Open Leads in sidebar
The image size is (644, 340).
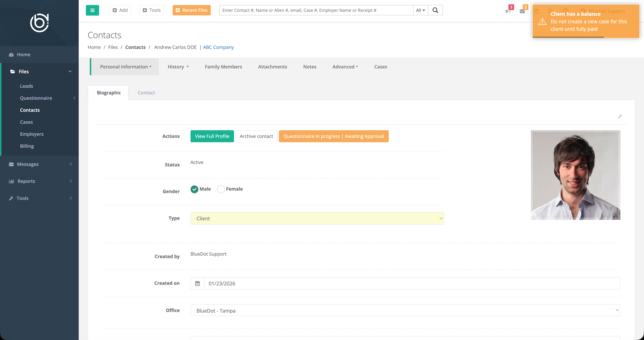click(26, 86)
